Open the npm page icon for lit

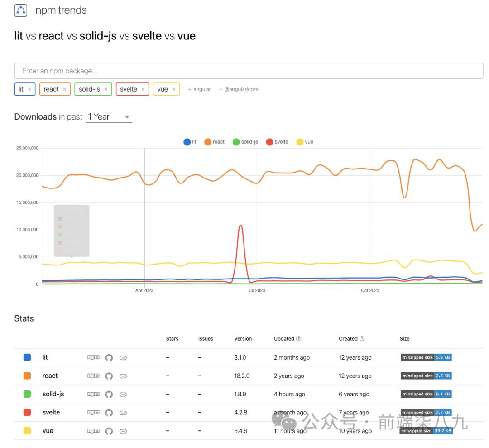click(93, 357)
